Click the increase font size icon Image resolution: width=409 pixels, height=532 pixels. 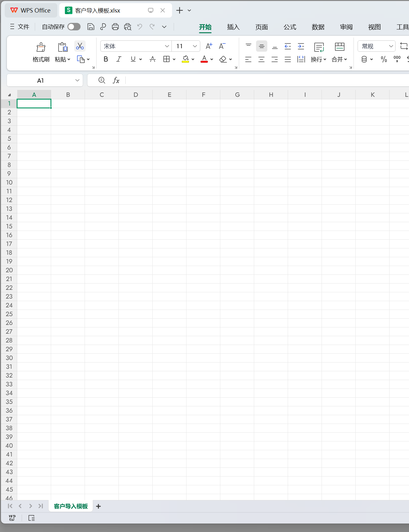pos(209,46)
